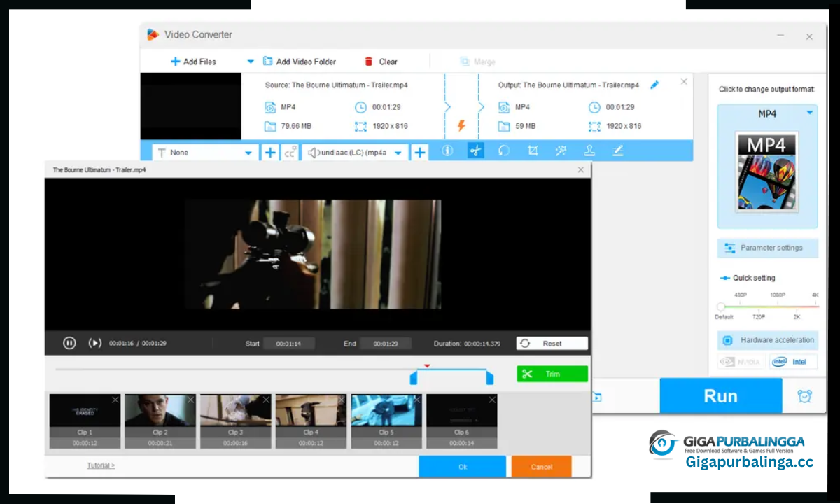Pause the trailer playback
This screenshot has height=504, width=840.
[69, 343]
